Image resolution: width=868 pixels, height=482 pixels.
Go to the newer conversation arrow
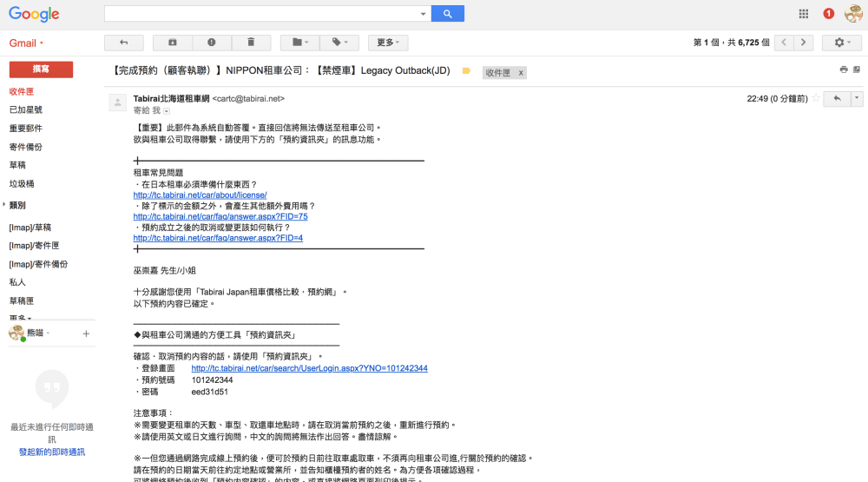coord(784,43)
